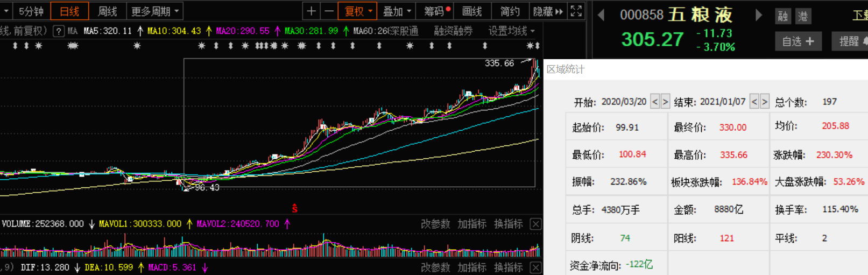Click the 融 margin badge
Image resolution: width=868 pixels, height=275 pixels.
(x=783, y=16)
